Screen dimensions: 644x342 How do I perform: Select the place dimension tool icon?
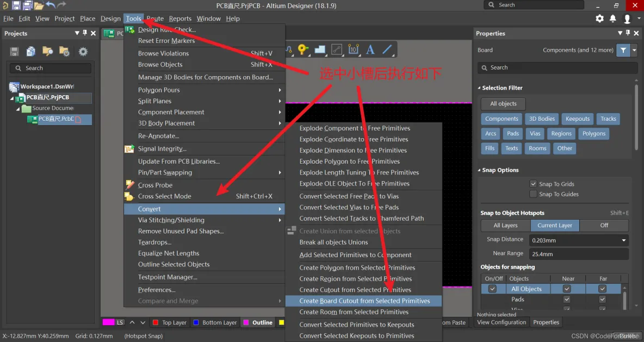pyautogui.click(x=353, y=49)
